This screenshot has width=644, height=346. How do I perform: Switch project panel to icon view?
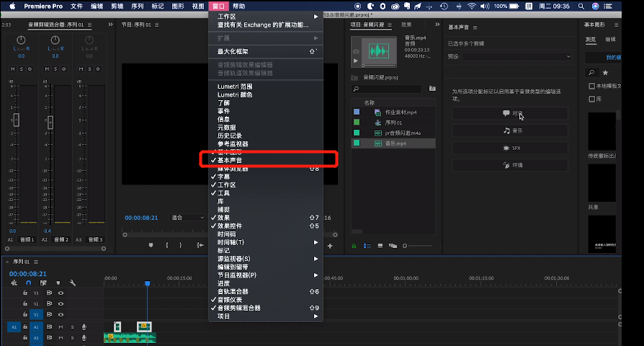click(x=380, y=246)
